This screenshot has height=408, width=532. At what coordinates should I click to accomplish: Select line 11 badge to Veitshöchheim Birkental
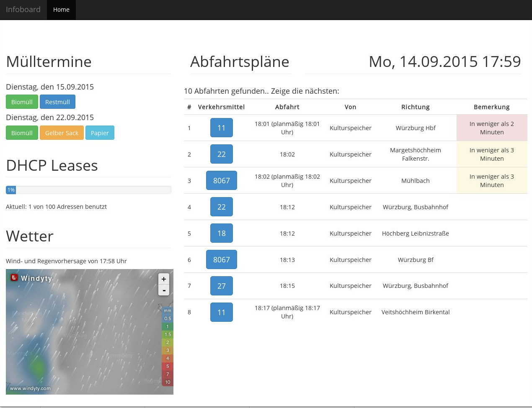(x=221, y=313)
